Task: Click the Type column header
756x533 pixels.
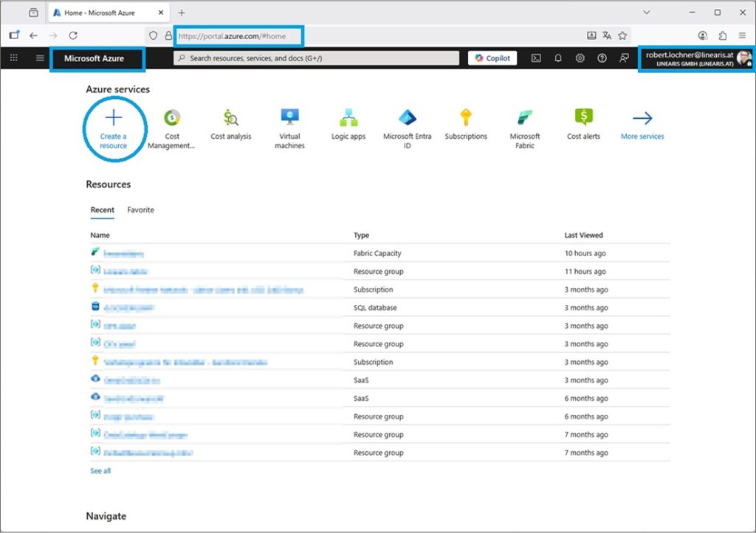Action: pyautogui.click(x=361, y=235)
